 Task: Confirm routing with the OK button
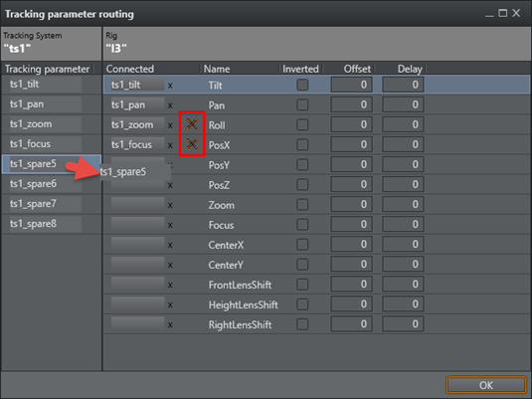pyautogui.click(x=486, y=385)
